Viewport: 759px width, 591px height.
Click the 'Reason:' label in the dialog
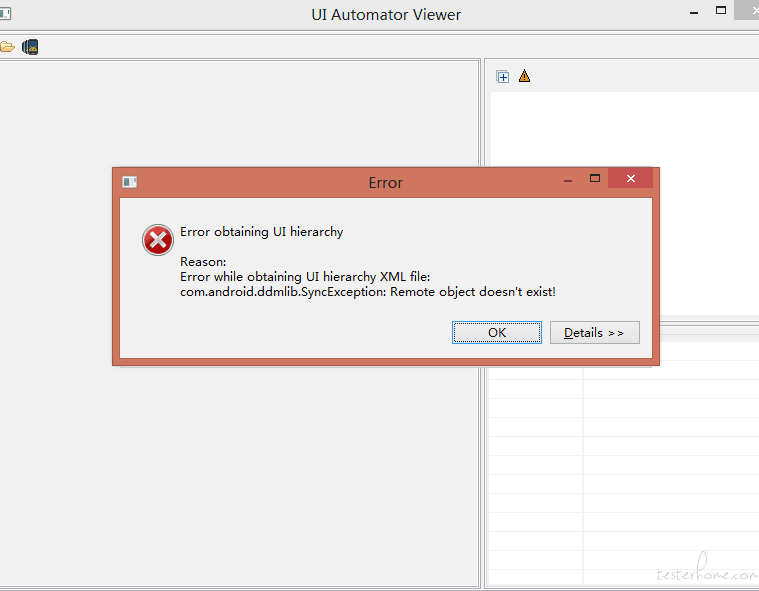[203, 262]
